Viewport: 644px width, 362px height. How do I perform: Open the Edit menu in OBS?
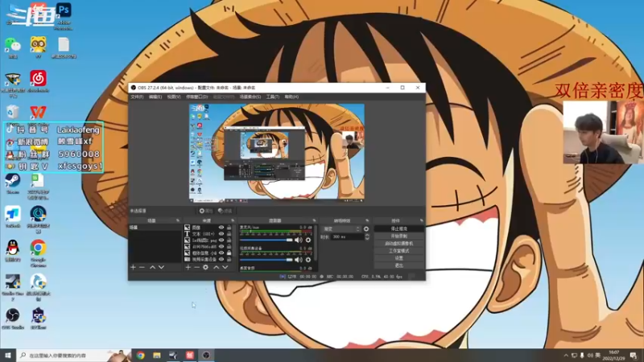(155, 97)
